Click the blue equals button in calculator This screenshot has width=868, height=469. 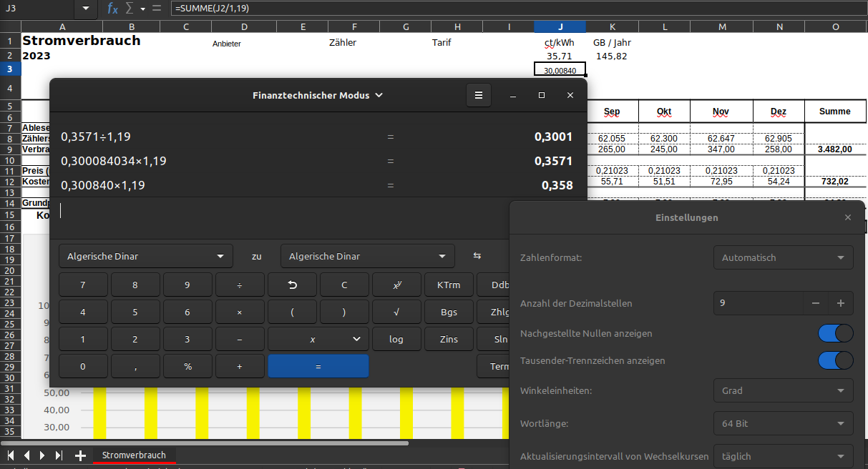318,366
